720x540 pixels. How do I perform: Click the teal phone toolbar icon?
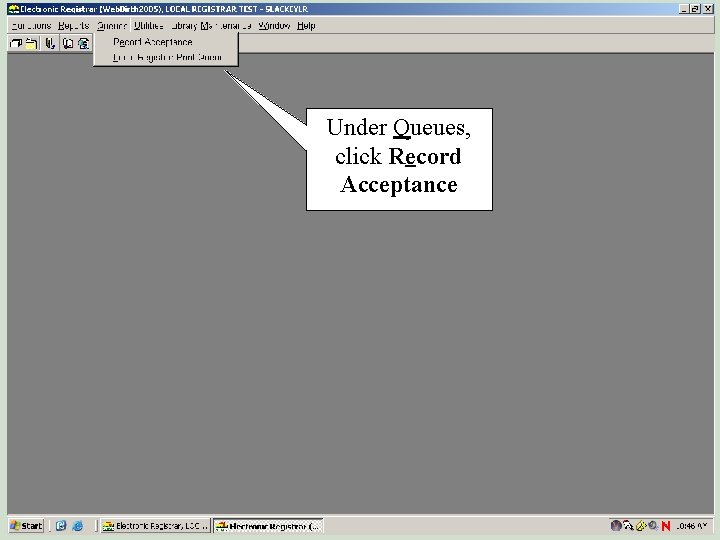[83, 44]
